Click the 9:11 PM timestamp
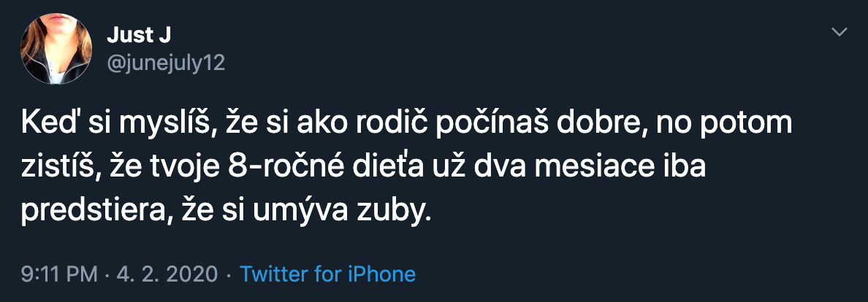Viewport: 868px width, 302px height. coord(59,274)
